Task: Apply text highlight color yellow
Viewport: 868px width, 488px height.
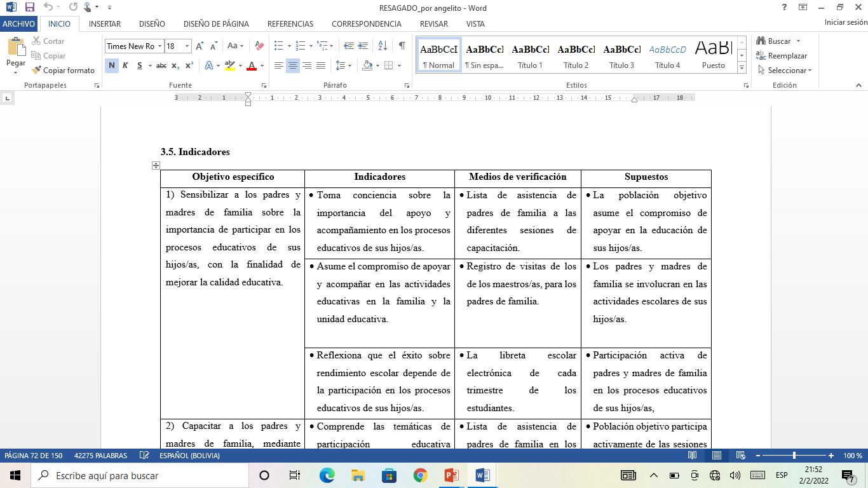Action: click(x=229, y=65)
